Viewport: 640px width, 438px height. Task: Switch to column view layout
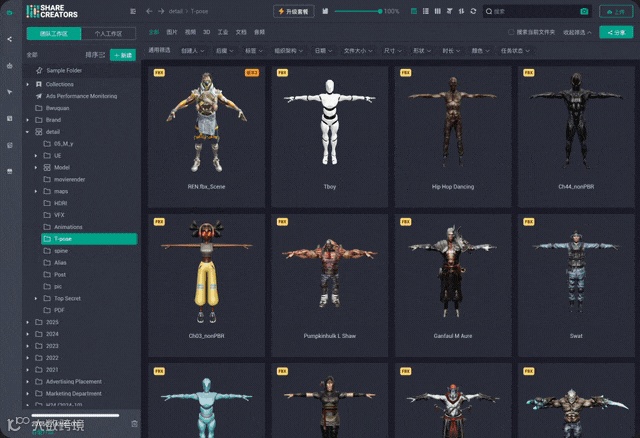point(438,11)
